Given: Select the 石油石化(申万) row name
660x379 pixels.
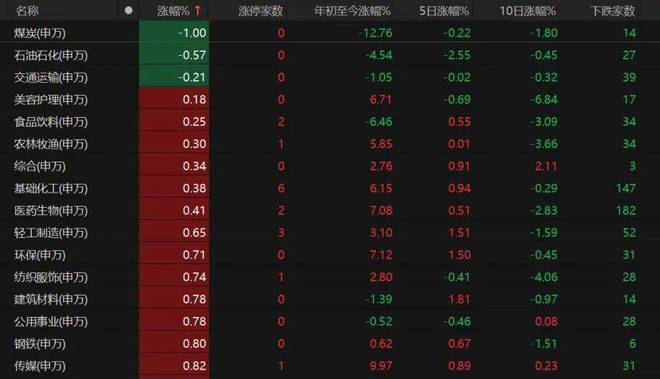Looking at the screenshot, I should (51, 55).
